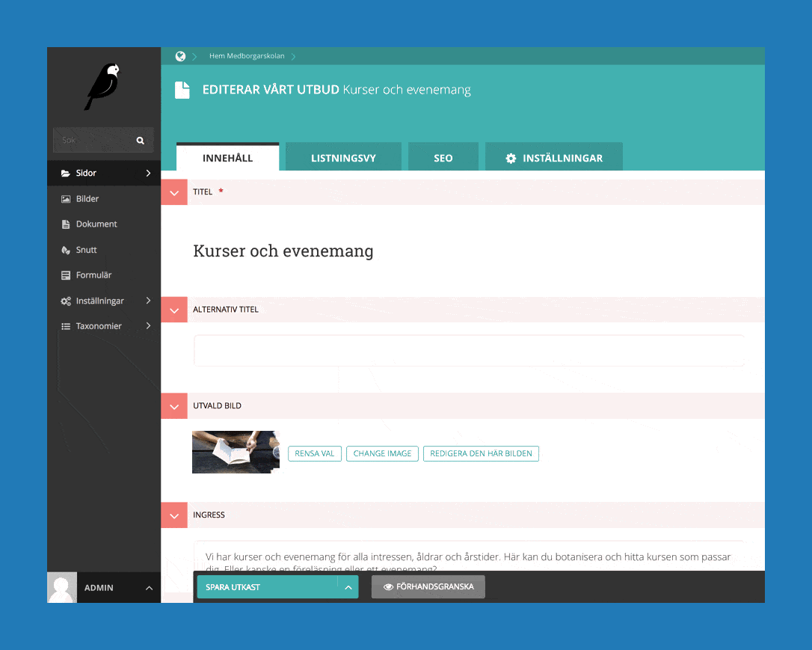Click the "INGRESS" section label
Screen dimensions: 812x650
pyautogui.click(x=209, y=515)
